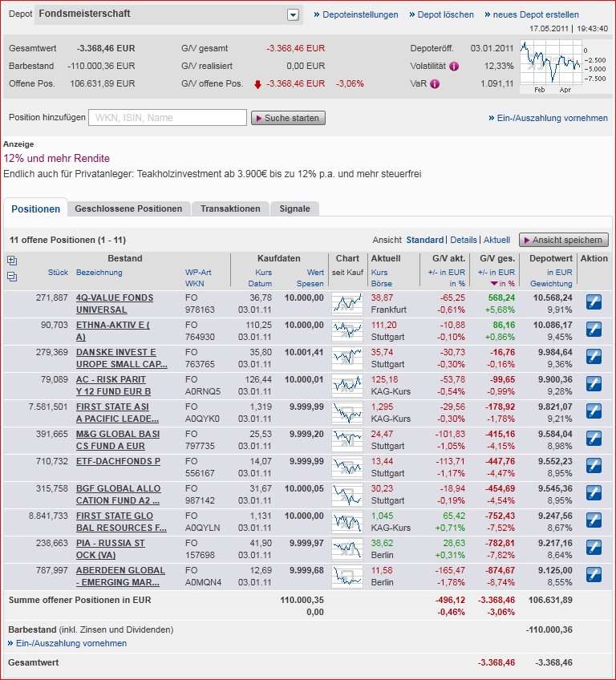Screen dimensions: 616x680
Task: Select the Aktuell view
Action: (x=496, y=240)
